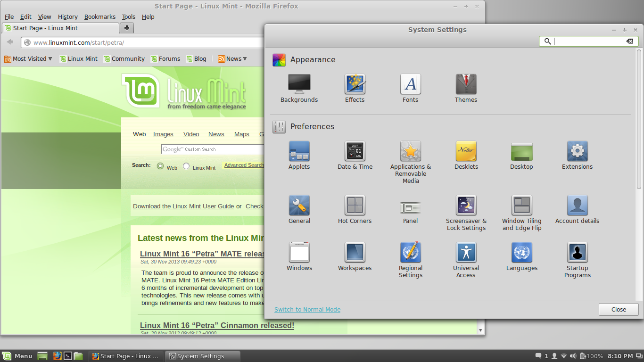Open the Bookmarks menu in Firefox
This screenshot has width=644, height=362.
click(x=100, y=17)
